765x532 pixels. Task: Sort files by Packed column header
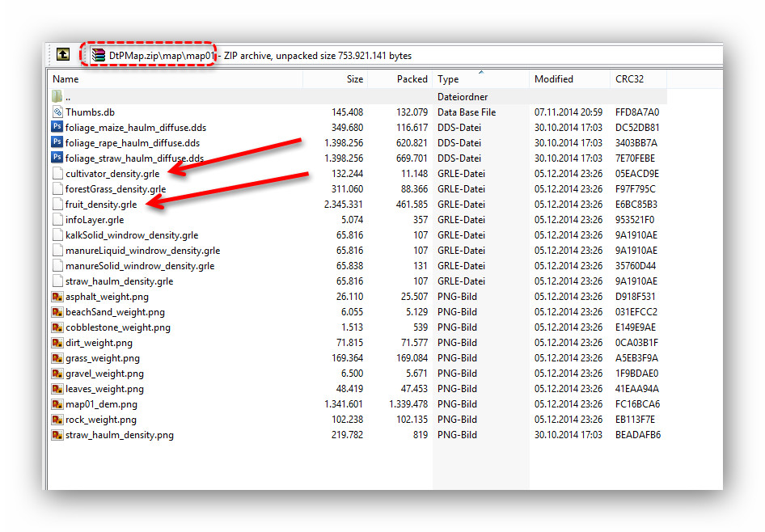[412, 79]
